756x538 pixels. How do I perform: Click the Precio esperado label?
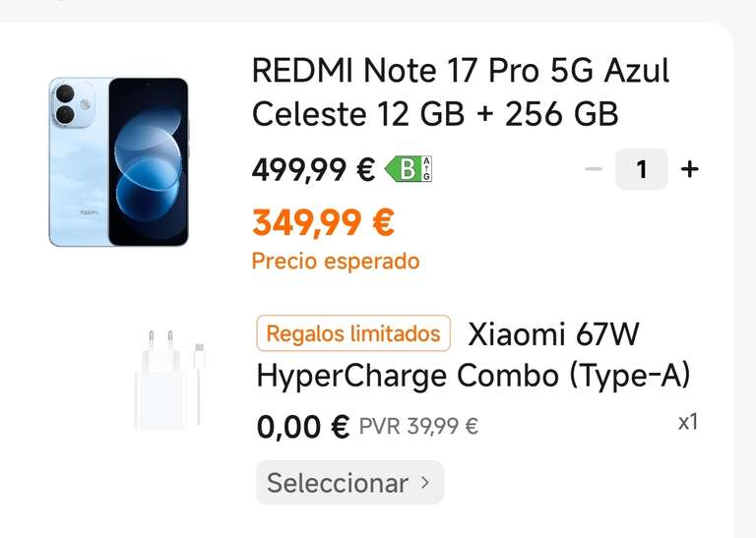coord(336,262)
